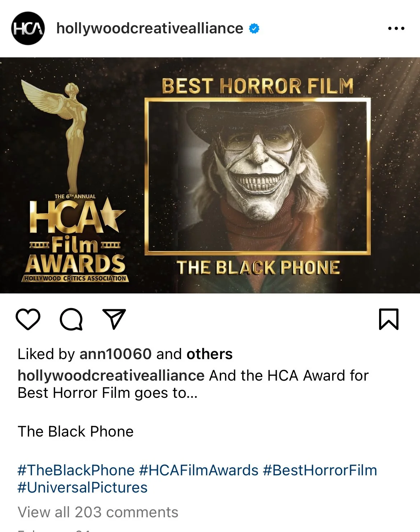Screen dimensions: 420x532
Task: Open the #HCAFilmAwards hashtag
Action: (199, 470)
